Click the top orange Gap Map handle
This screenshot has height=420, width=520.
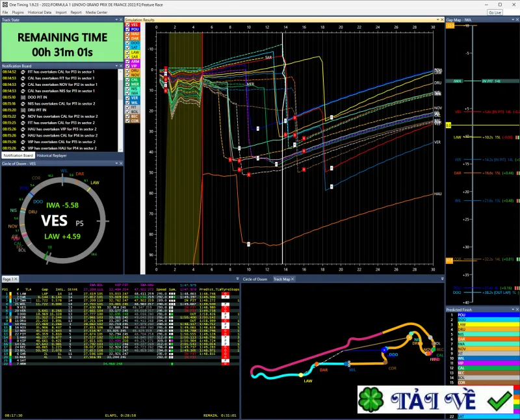pyautogui.click(x=450, y=25)
